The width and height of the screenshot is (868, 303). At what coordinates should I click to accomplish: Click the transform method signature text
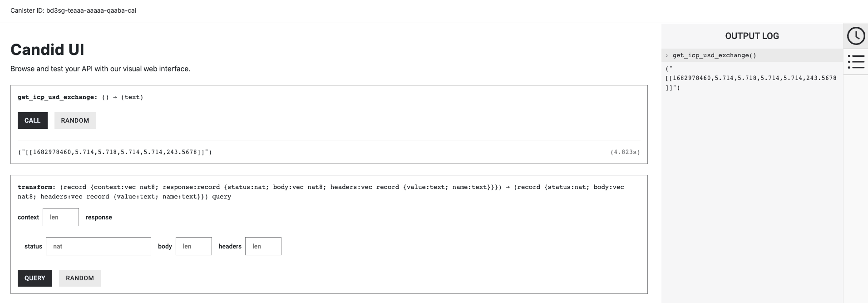(321, 192)
